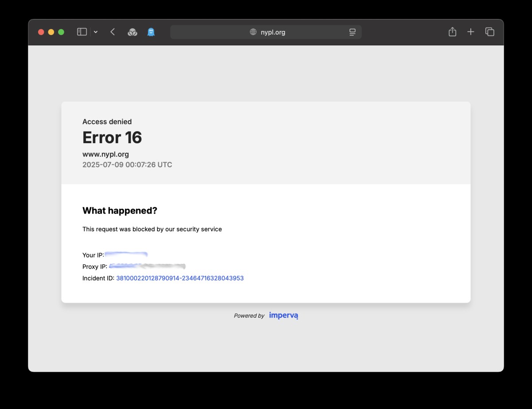Open the Share menu
The image size is (532, 409).
point(452,32)
